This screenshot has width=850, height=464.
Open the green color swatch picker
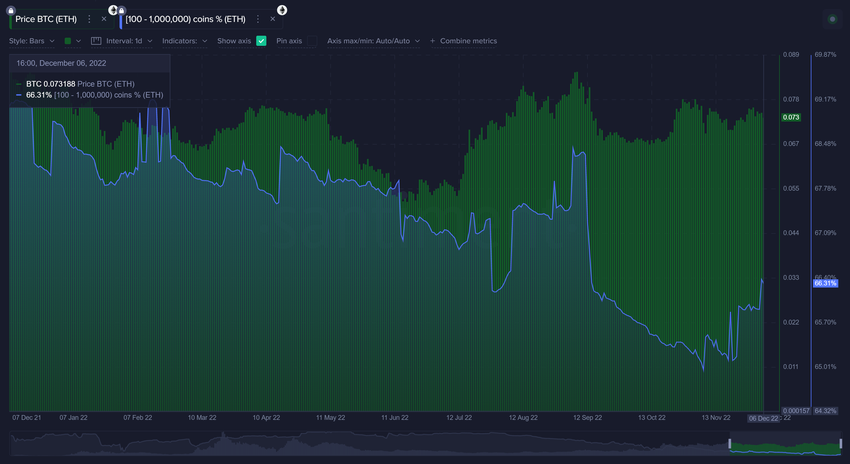(x=67, y=41)
